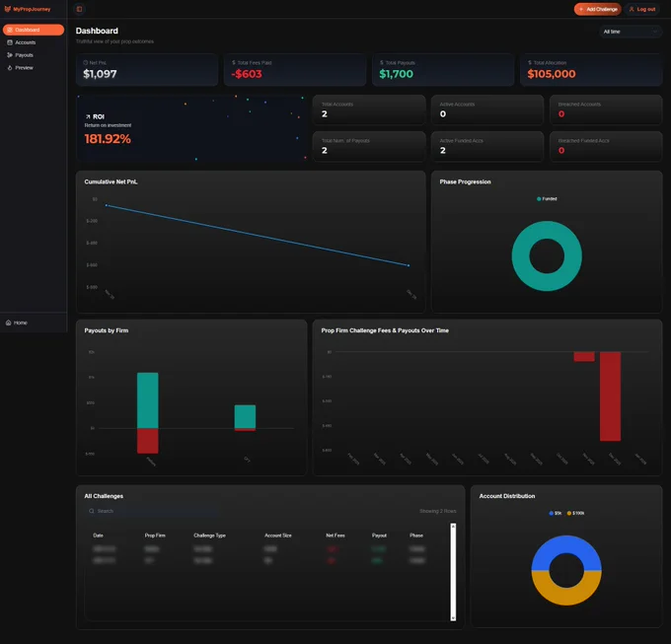
Task: Click the $1,097 Net PnL value
Action: [x=100, y=74]
